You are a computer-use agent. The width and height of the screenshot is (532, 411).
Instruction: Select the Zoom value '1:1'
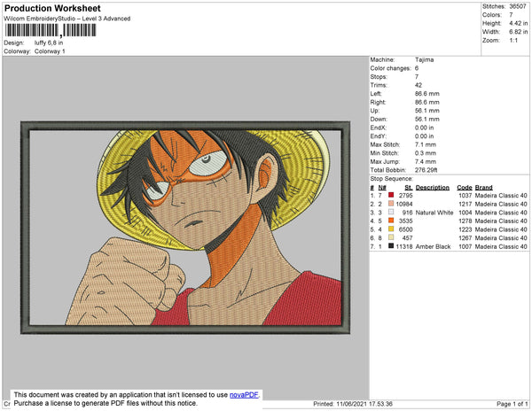513,41
